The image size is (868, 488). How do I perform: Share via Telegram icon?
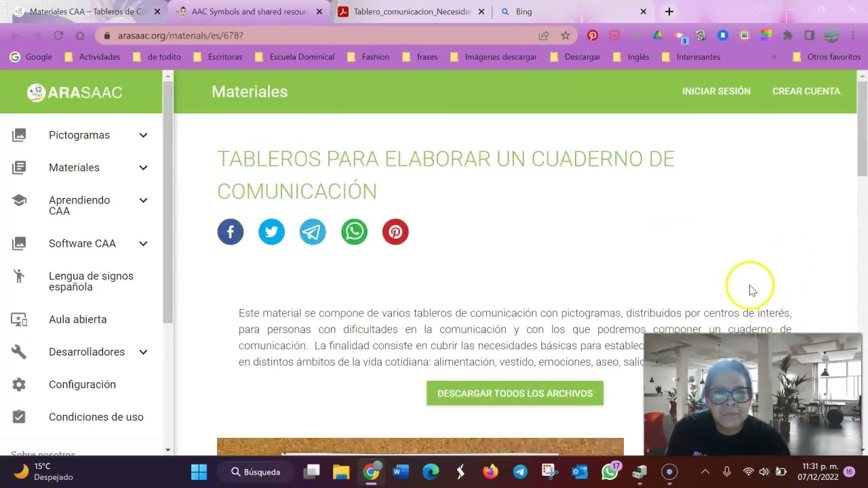(x=313, y=232)
